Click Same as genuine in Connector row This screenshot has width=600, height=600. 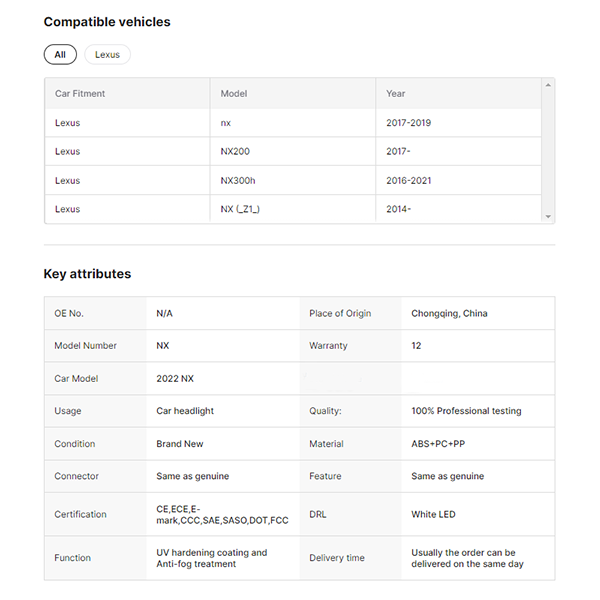pyautogui.click(x=192, y=476)
